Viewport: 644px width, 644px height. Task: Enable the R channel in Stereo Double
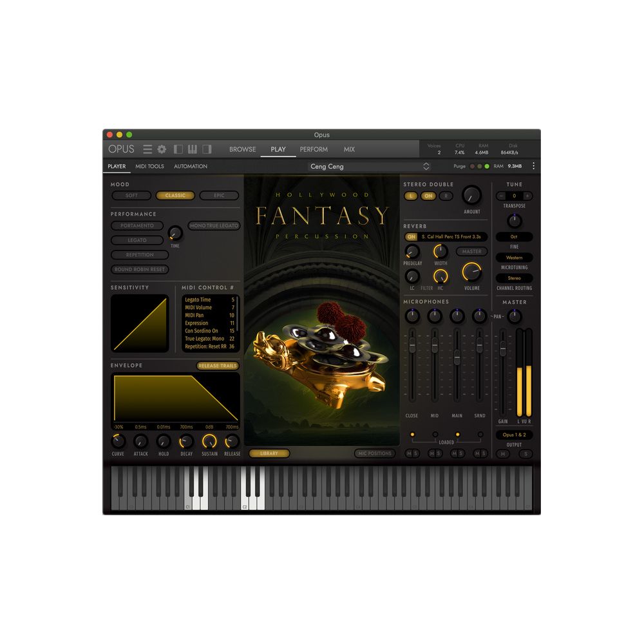pos(445,196)
